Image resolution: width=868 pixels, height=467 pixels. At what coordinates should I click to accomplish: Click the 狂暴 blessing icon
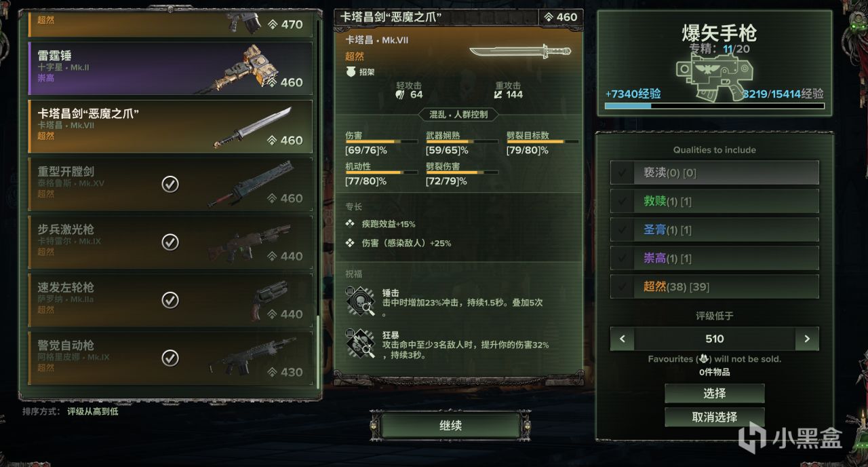(360, 344)
